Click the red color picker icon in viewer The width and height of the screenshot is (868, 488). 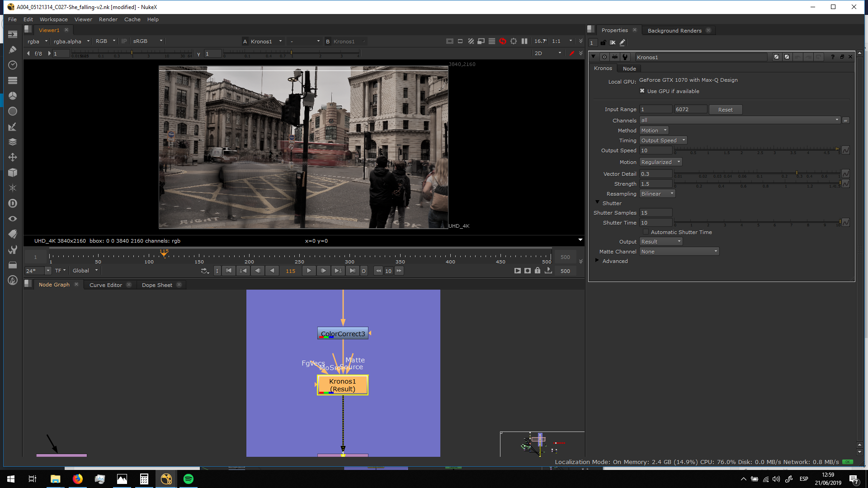571,53
